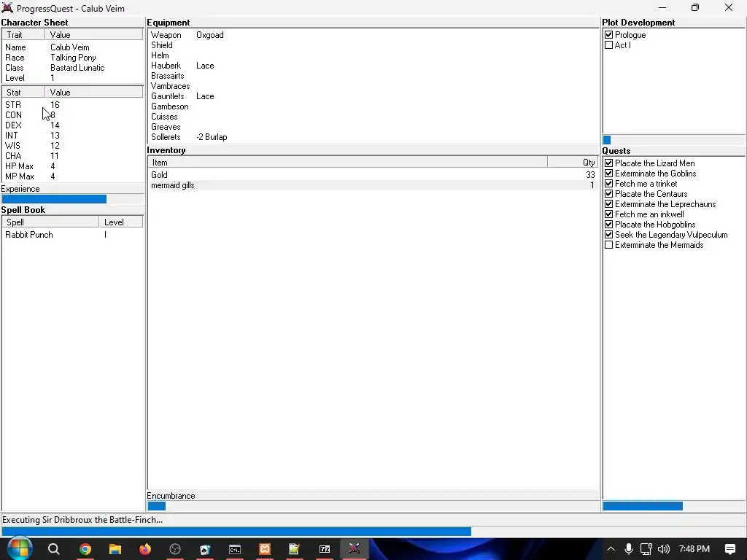Click the Experience progress bar

(x=72, y=199)
